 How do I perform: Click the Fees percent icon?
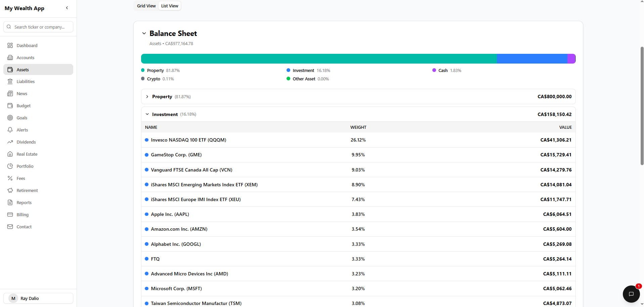10,178
